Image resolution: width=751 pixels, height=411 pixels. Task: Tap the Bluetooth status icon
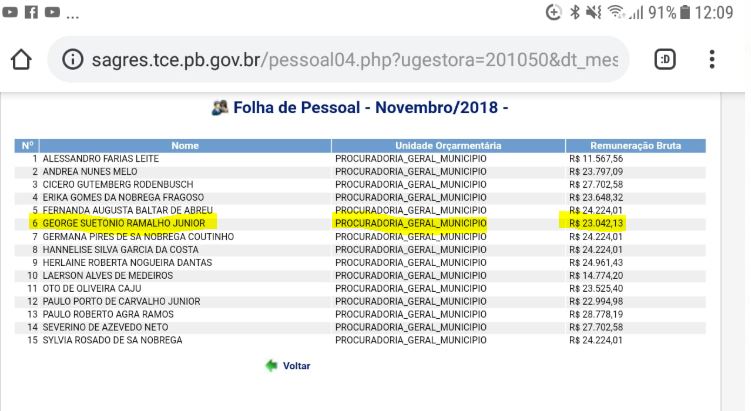(575, 12)
